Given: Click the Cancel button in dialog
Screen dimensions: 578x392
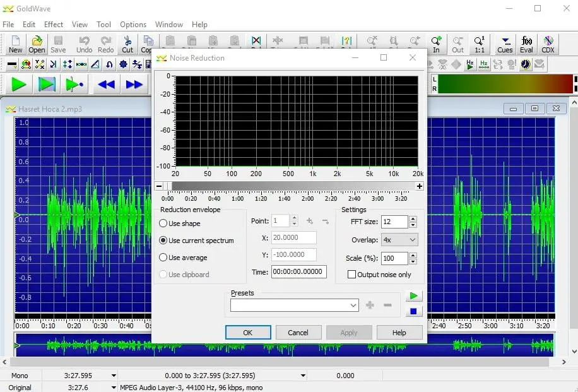Looking at the screenshot, I should pyautogui.click(x=298, y=333).
